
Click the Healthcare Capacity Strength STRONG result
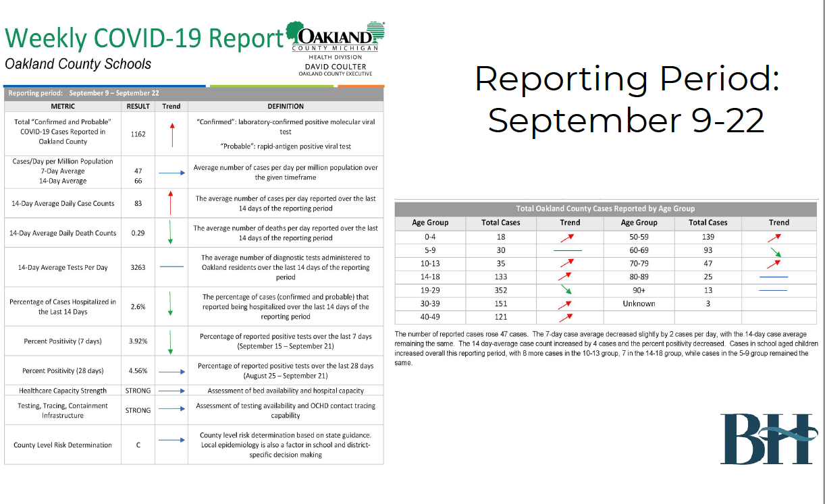(138, 391)
